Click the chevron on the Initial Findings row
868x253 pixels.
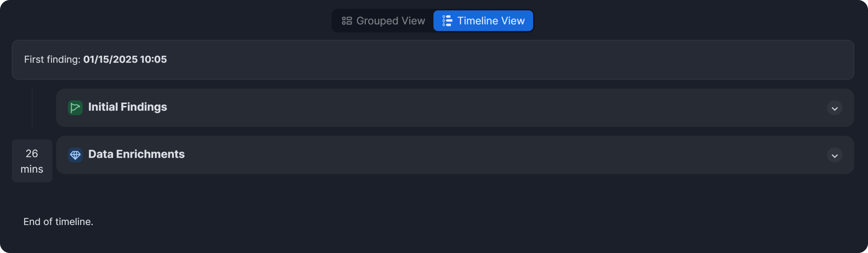click(x=834, y=108)
